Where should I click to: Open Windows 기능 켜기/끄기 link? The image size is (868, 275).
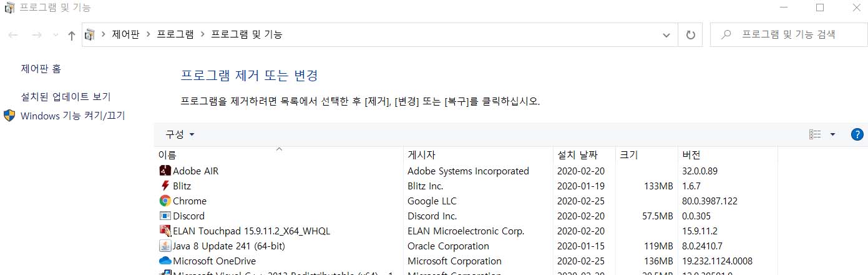coord(73,116)
